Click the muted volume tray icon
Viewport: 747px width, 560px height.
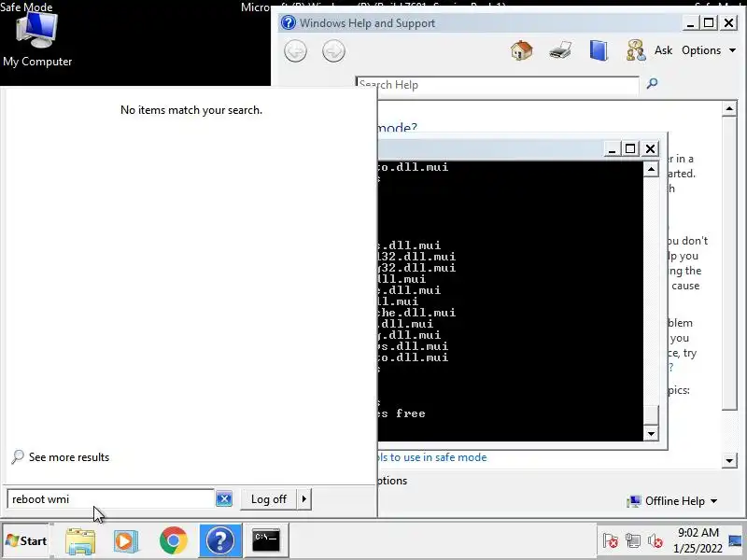coord(655,541)
